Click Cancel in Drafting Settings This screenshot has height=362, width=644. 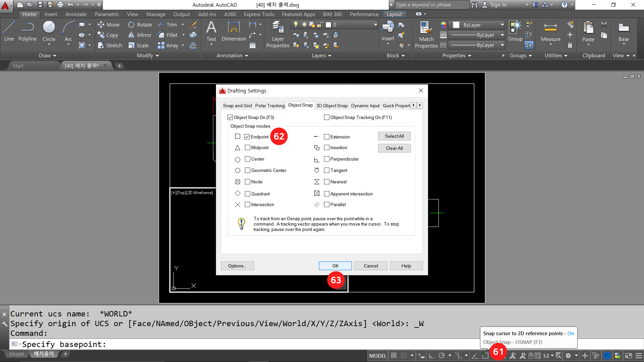(x=371, y=266)
